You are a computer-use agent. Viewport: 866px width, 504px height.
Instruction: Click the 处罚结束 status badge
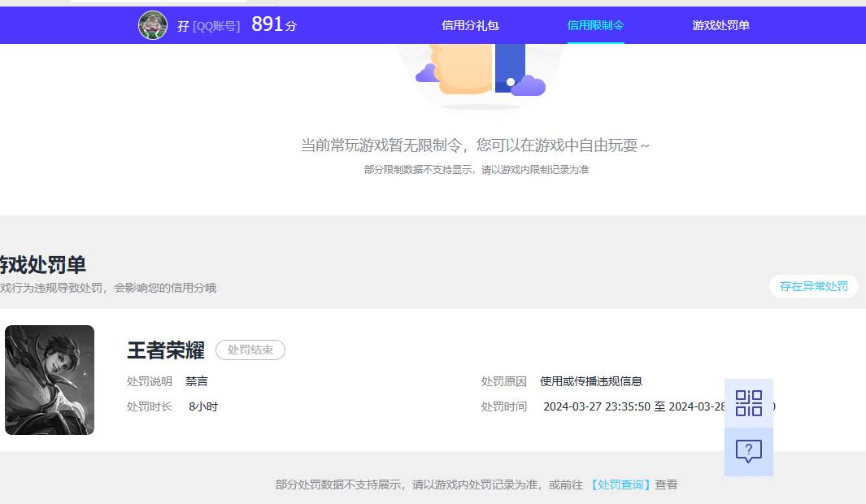click(x=250, y=350)
